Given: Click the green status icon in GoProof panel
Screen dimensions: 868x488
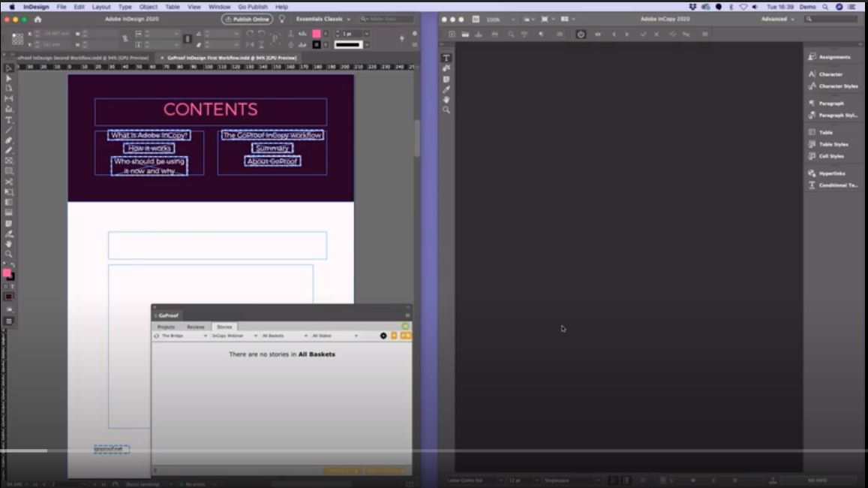Looking at the screenshot, I should (405, 327).
